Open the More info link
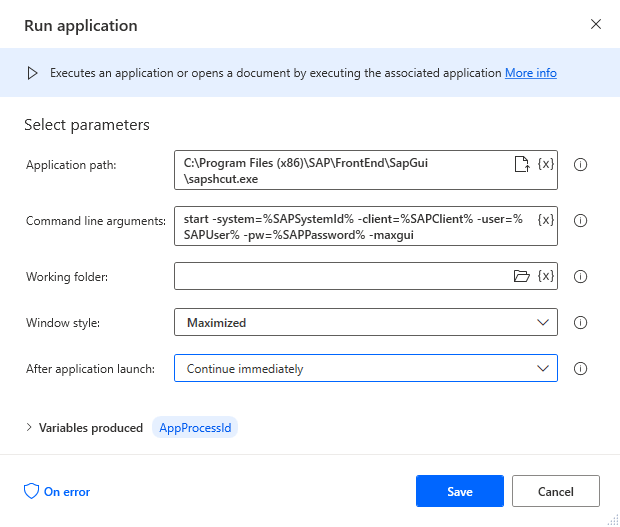This screenshot has height=527, width=620. pos(531,73)
